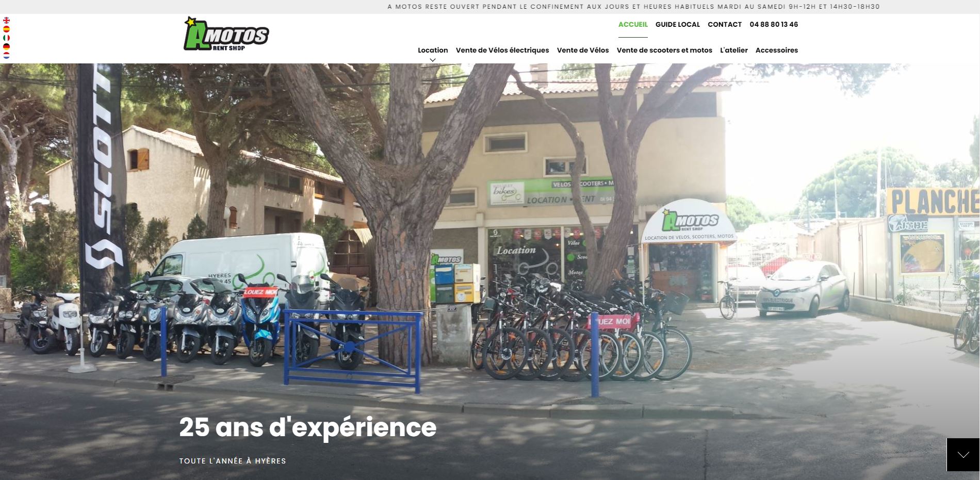The width and height of the screenshot is (980, 480).
Task: Open the Guide Local page
Action: [678, 24]
